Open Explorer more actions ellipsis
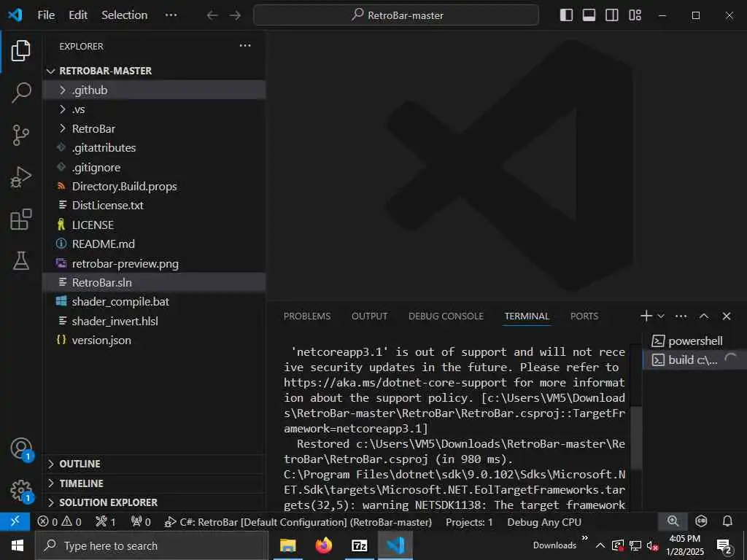This screenshot has width=747, height=560. (x=245, y=46)
